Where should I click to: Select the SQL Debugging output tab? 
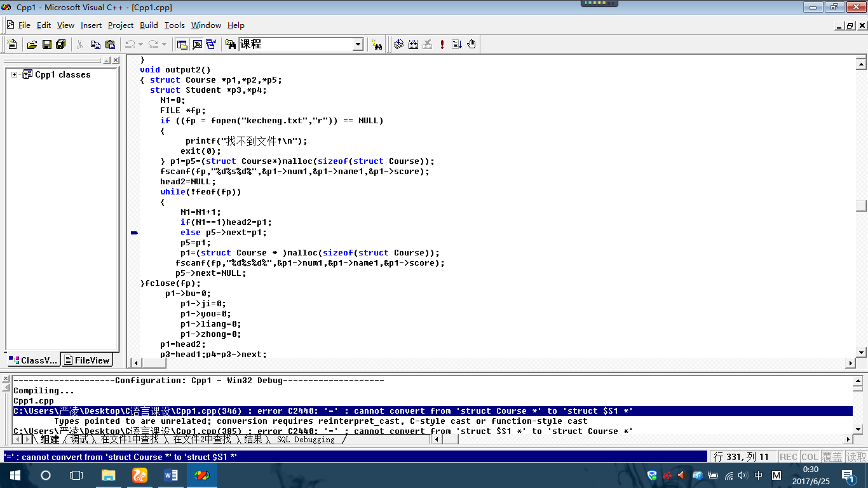tap(306, 439)
